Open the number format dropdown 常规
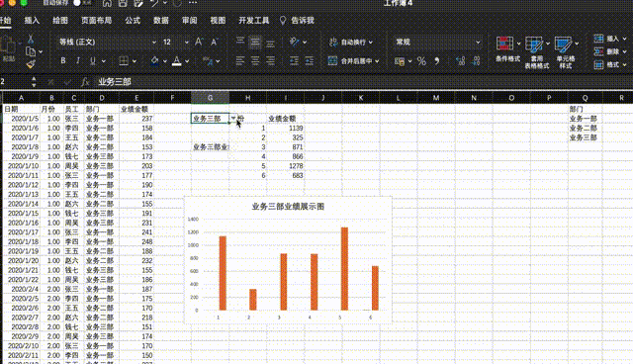 tap(478, 42)
